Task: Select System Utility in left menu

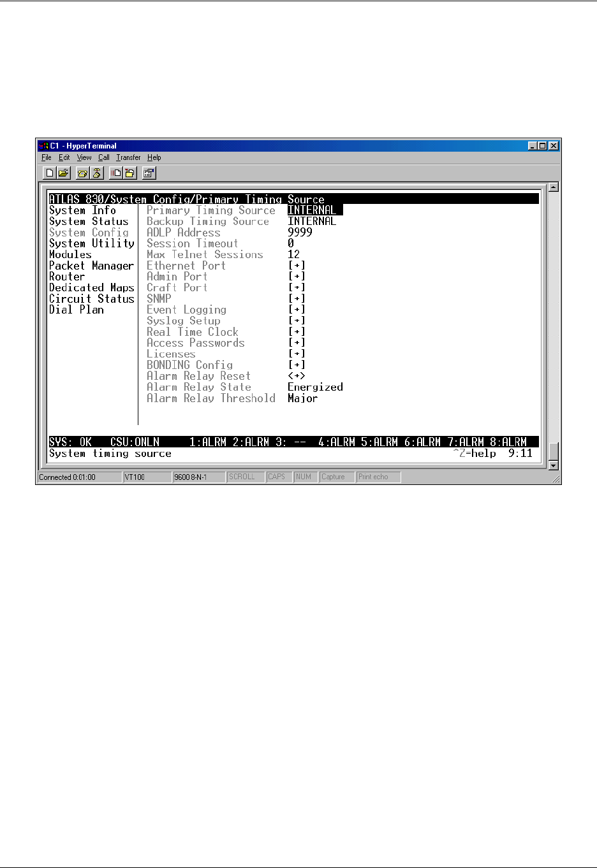Action: [x=92, y=243]
